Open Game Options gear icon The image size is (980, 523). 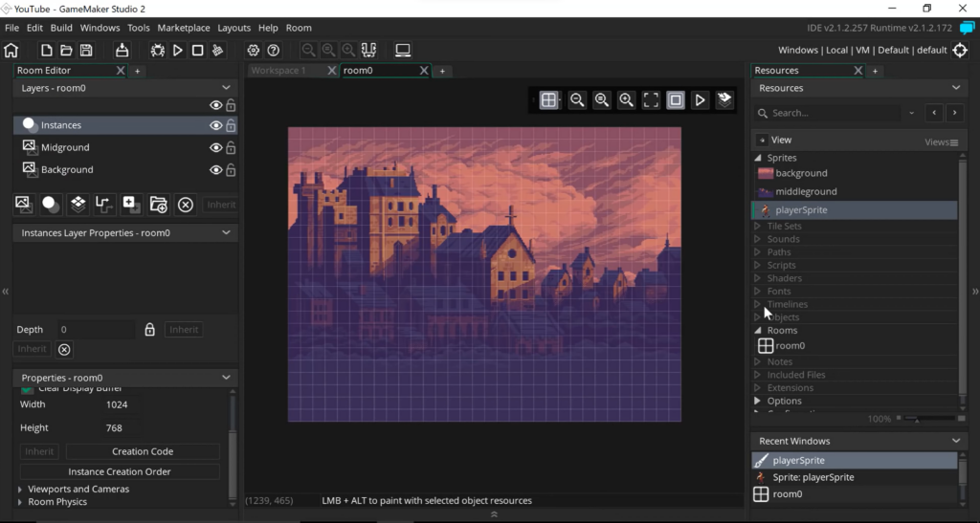coord(253,50)
